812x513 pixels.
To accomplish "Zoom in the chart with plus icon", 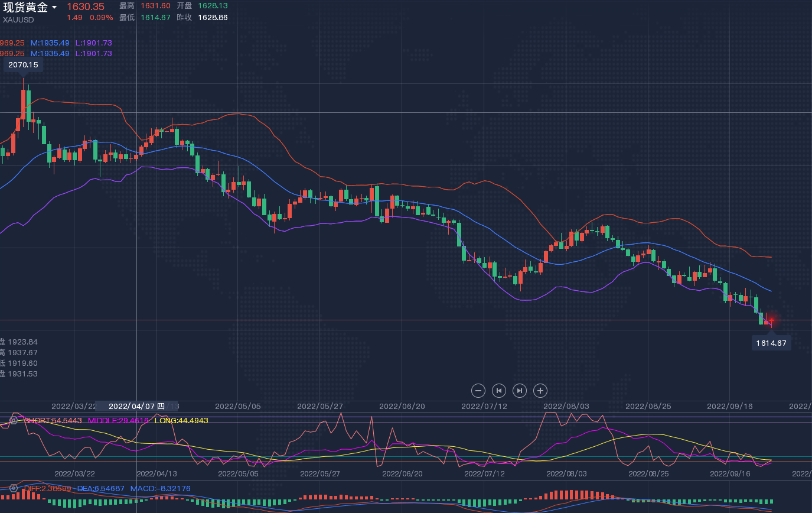I will tap(540, 390).
